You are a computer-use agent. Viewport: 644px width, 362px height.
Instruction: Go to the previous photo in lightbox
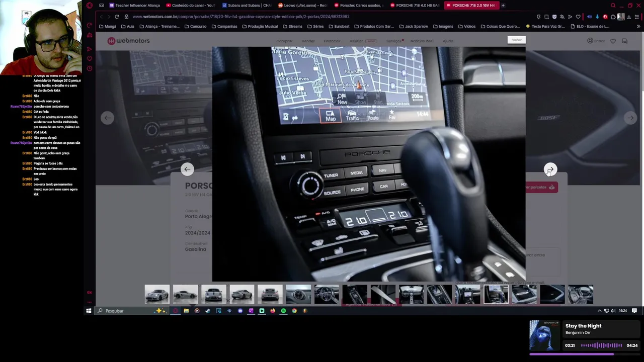pyautogui.click(x=187, y=169)
